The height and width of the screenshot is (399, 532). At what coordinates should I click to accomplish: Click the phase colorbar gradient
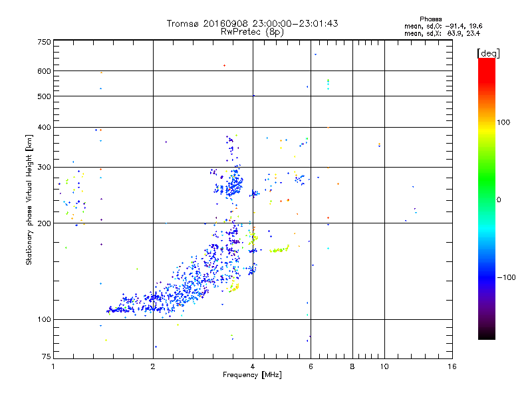(x=487, y=199)
